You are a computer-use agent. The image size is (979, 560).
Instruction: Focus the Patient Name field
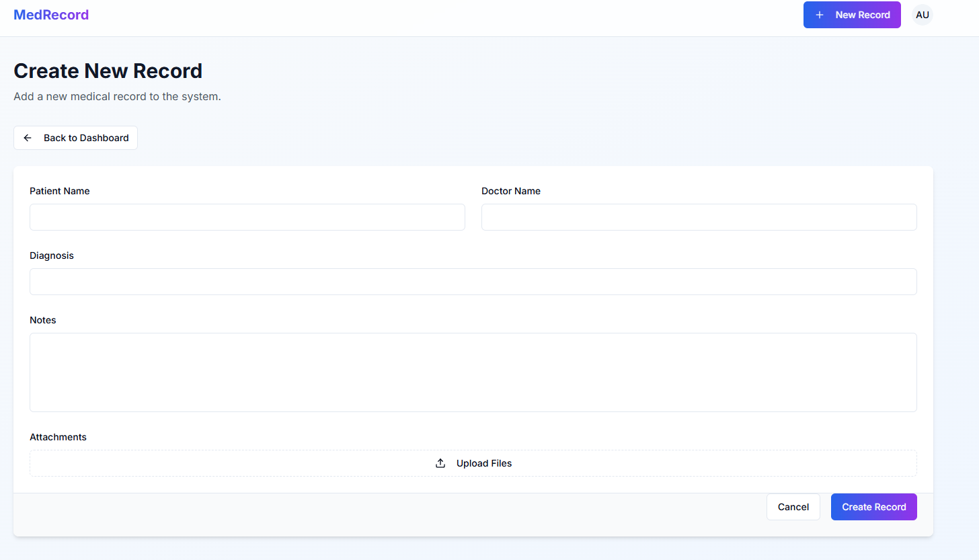point(247,217)
